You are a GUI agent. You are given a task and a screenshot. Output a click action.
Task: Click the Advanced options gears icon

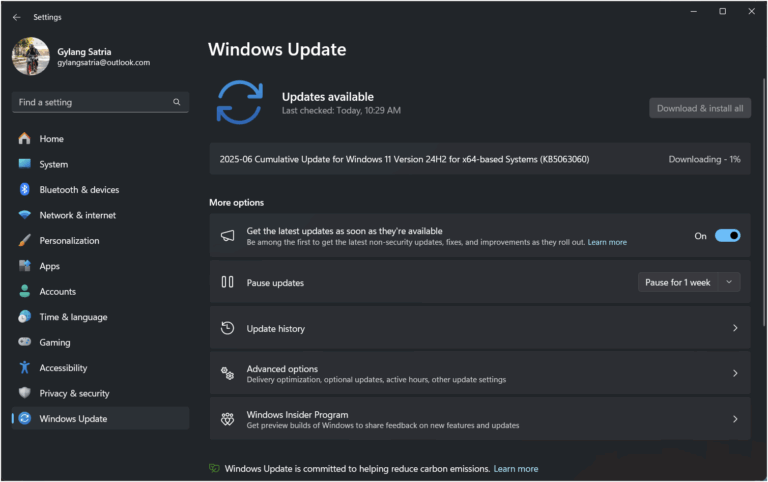pyautogui.click(x=227, y=373)
